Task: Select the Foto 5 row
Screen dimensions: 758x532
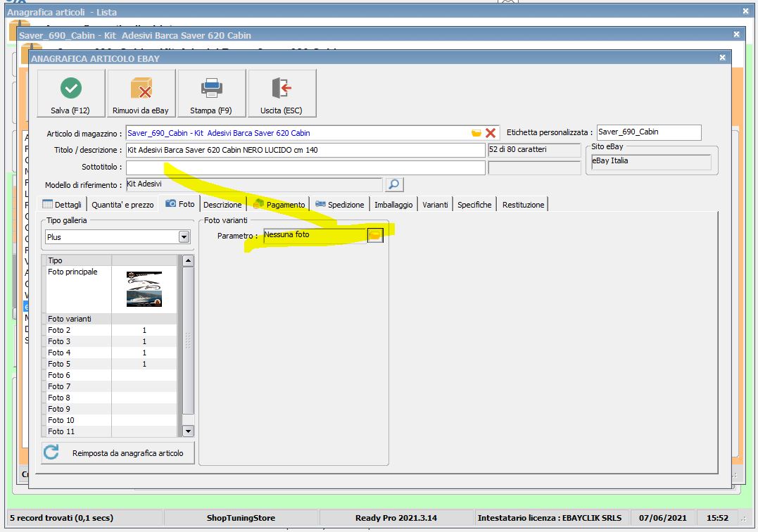Action: pos(112,364)
